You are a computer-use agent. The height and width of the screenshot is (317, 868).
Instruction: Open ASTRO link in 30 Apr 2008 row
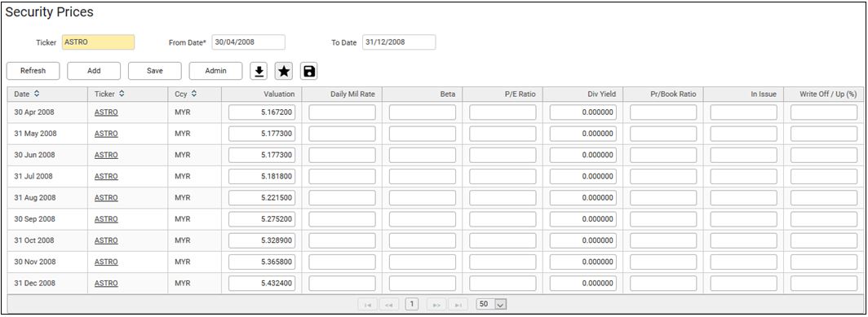[106, 112]
